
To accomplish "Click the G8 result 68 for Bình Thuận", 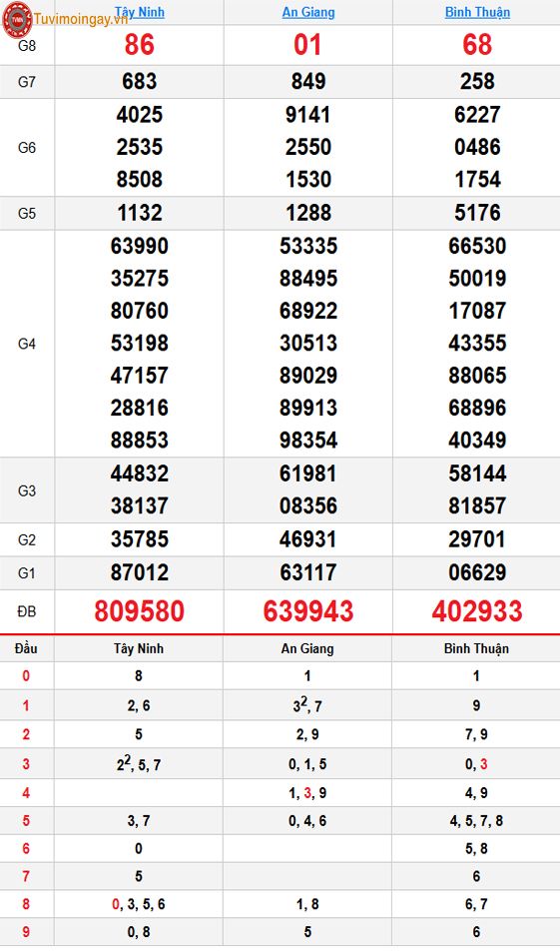I will tap(477, 45).
